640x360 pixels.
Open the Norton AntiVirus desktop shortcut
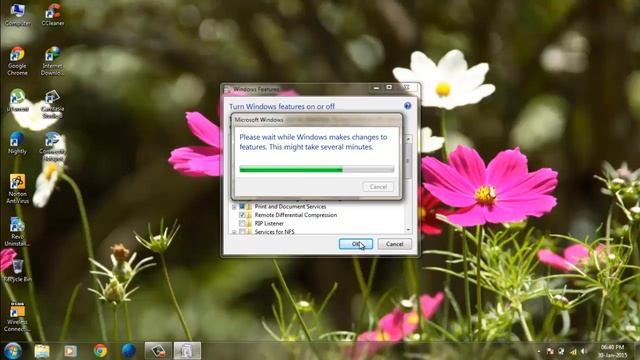[18, 189]
